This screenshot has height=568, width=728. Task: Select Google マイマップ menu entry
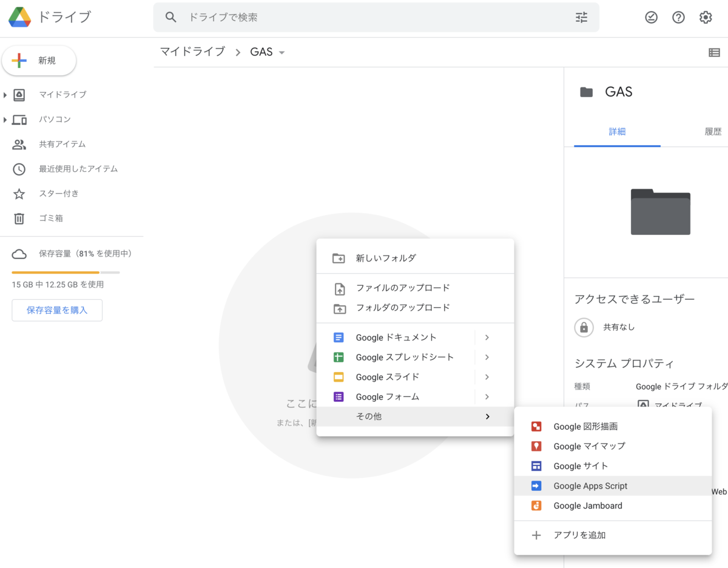613,446
